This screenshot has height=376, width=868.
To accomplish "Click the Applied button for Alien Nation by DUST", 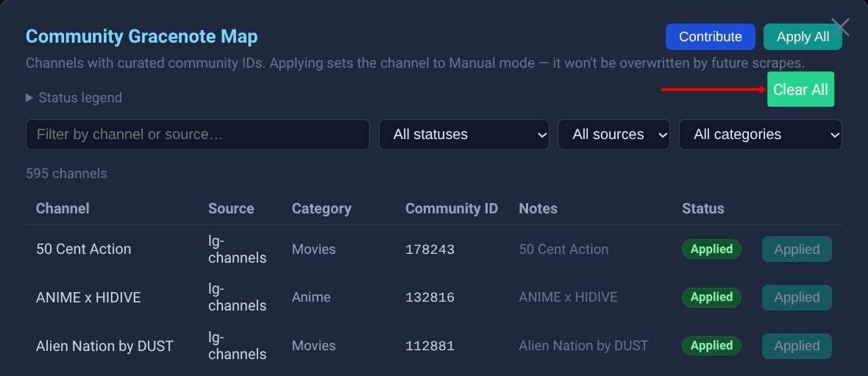I will (x=797, y=346).
